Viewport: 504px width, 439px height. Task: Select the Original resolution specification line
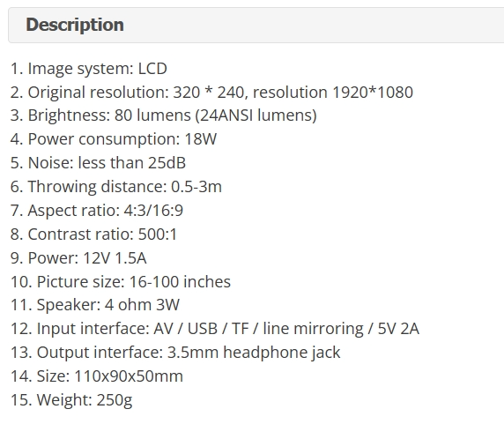point(211,93)
